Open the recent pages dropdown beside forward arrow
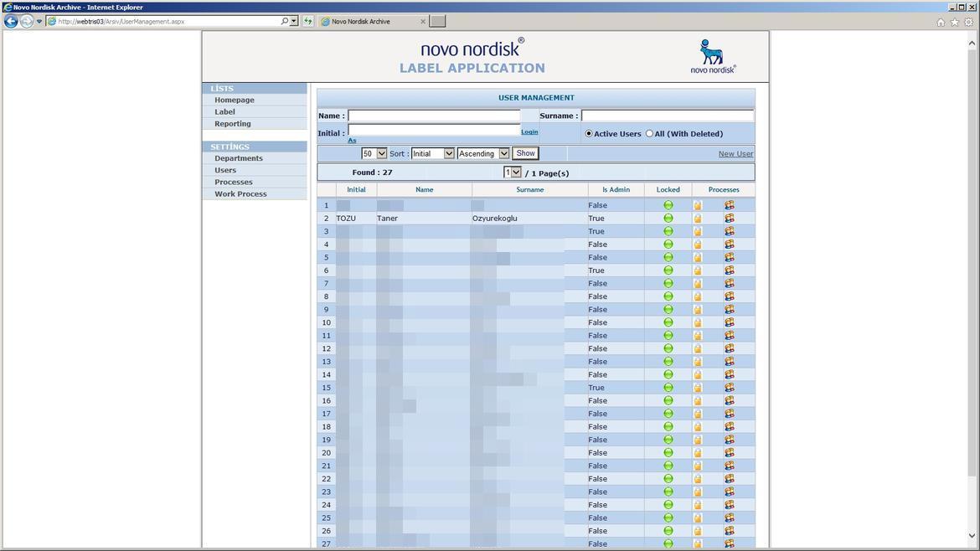 [x=39, y=21]
